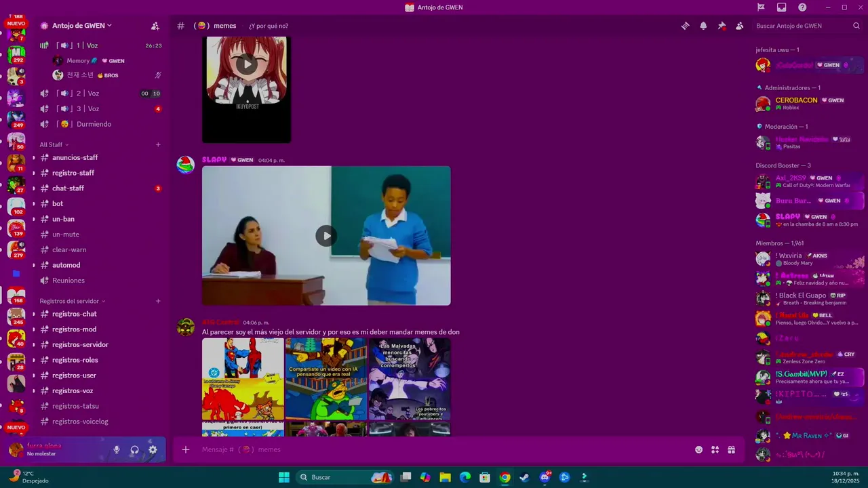
Task: Open the registros-roles channel
Action: point(100,360)
